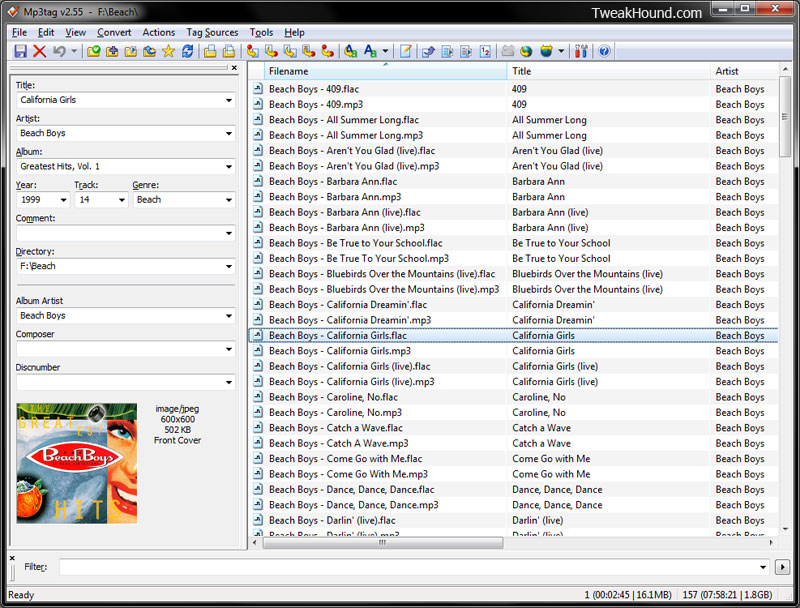Viewport: 800px width, 608px height.
Task: Click the Beach Boys album cover thumbnail
Action: (77, 463)
